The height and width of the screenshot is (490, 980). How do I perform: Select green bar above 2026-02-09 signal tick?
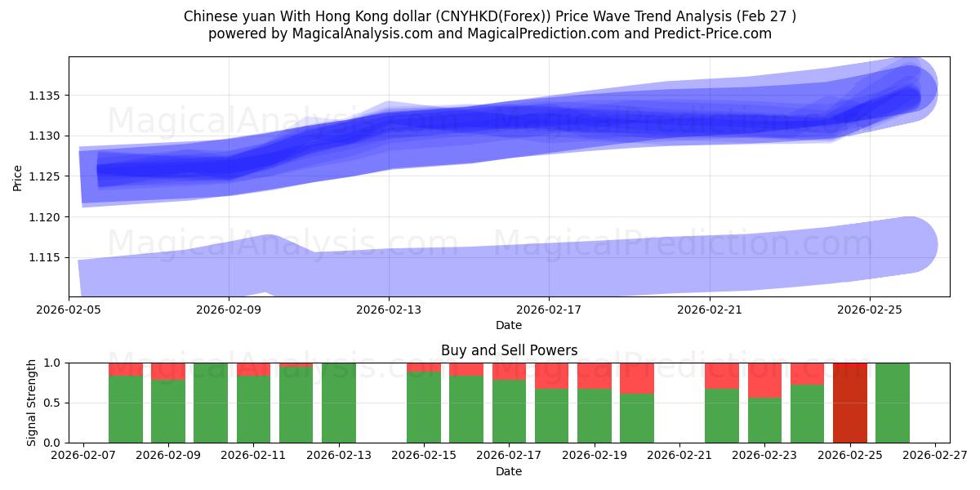pyautogui.click(x=168, y=412)
